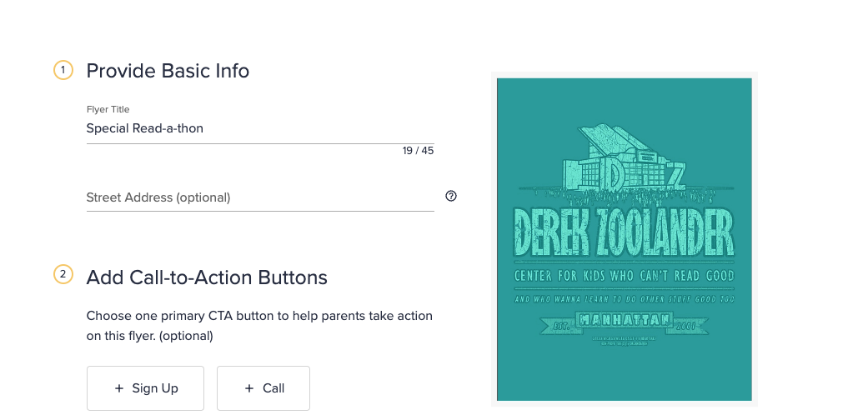
Task: Add a Sign Up CTA button
Action: [145, 388]
